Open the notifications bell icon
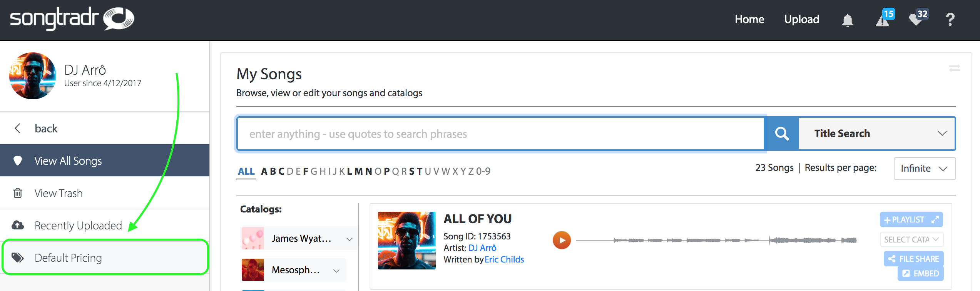This screenshot has height=291, width=980. 847,20
